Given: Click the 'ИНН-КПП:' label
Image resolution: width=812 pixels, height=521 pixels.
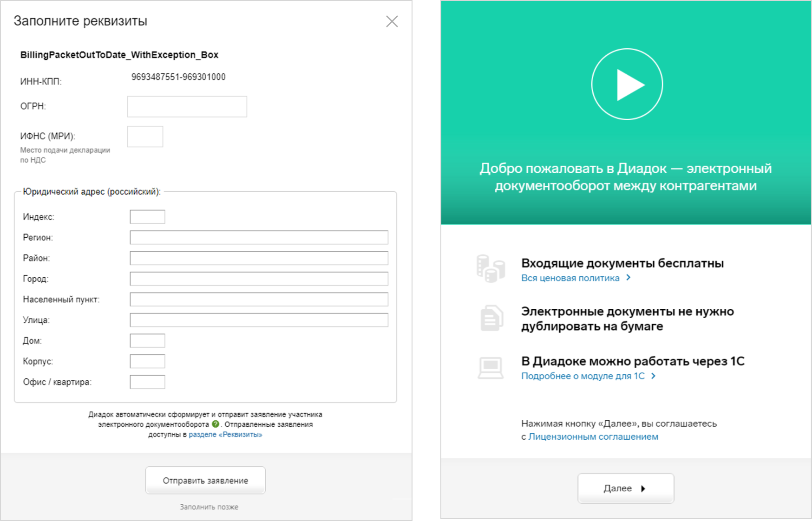Looking at the screenshot, I should tap(41, 82).
